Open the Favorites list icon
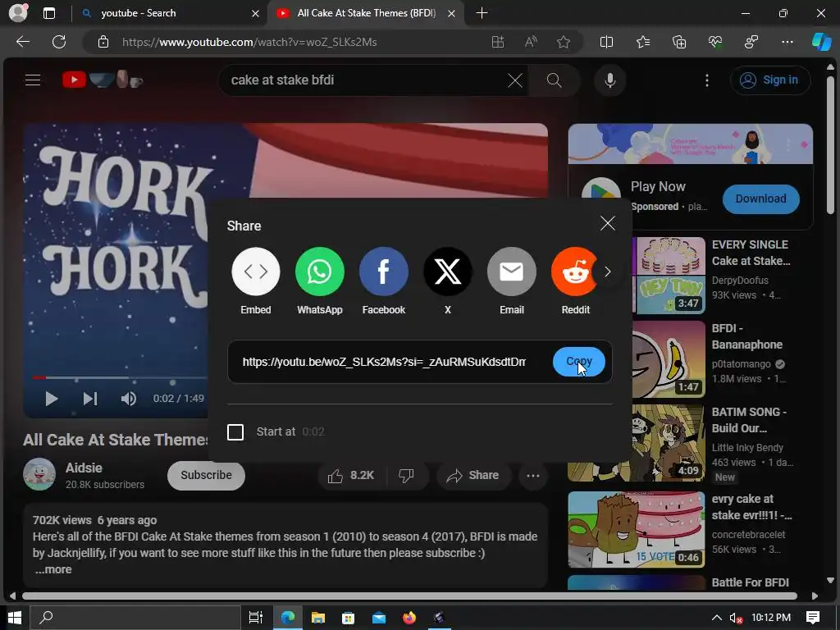Image resolution: width=840 pixels, height=630 pixels. click(643, 42)
